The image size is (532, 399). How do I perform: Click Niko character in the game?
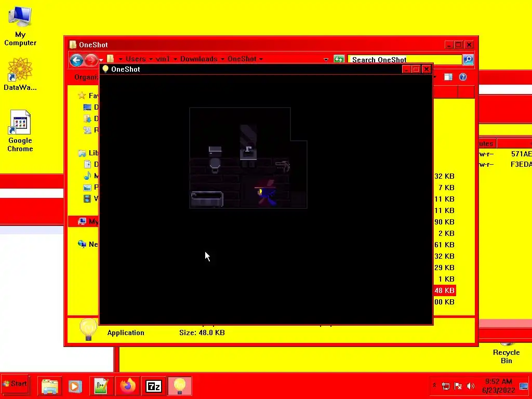tap(266, 193)
